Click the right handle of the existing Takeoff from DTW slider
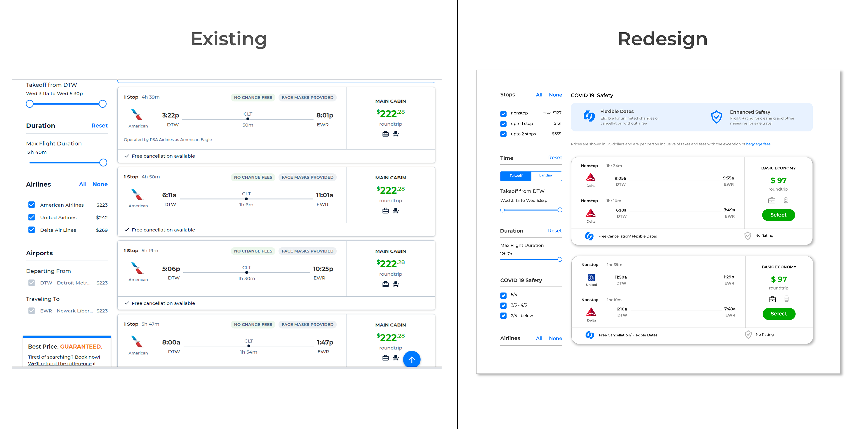Viewport: 868px width, 429px height. point(103,104)
